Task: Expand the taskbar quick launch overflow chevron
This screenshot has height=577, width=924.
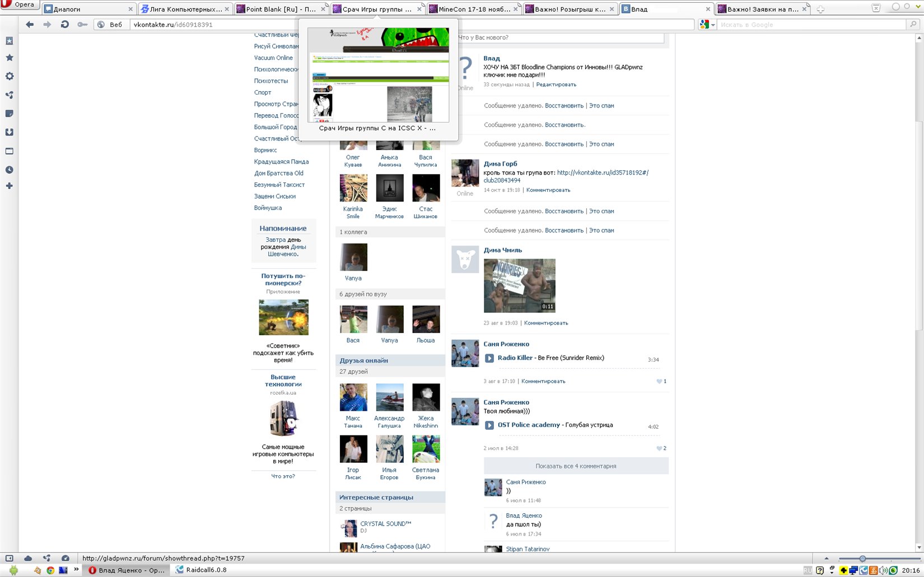Action: pyautogui.click(x=76, y=570)
